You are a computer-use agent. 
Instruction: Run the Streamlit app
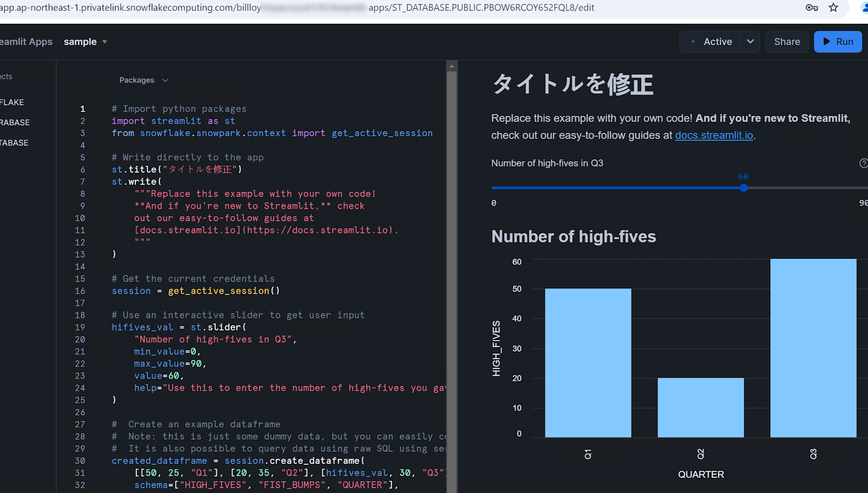pyautogui.click(x=838, y=42)
